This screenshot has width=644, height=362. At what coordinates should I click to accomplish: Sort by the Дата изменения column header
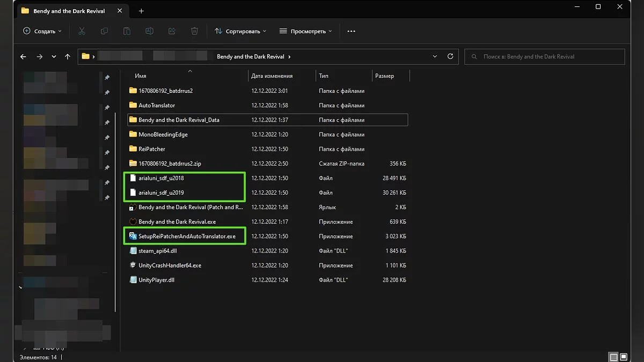272,76
